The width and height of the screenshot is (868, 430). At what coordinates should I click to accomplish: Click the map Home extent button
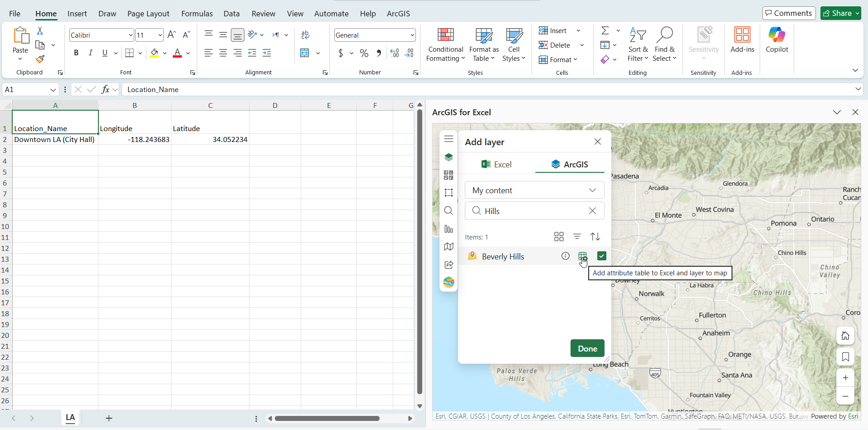(x=845, y=336)
